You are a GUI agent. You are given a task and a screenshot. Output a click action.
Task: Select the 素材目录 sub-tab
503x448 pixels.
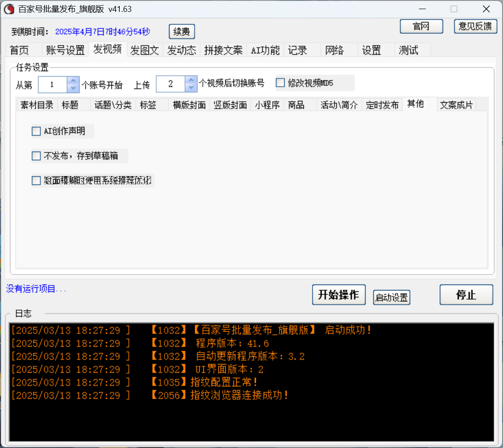37,105
